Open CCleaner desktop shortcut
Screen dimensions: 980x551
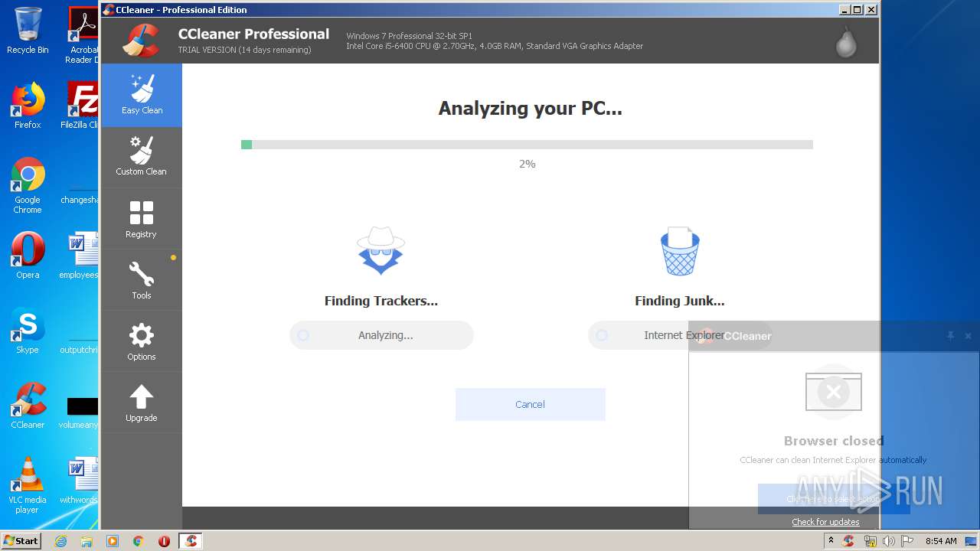28,405
